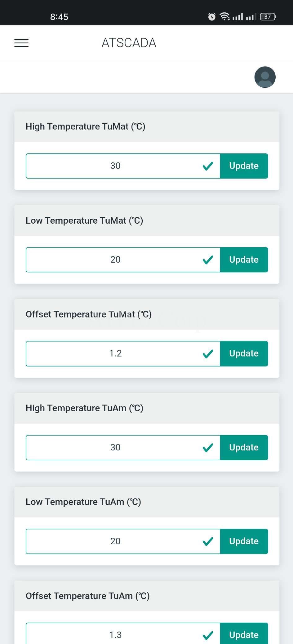Edit the Offset Temperature TuAm value 1.3

pyautogui.click(x=115, y=634)
